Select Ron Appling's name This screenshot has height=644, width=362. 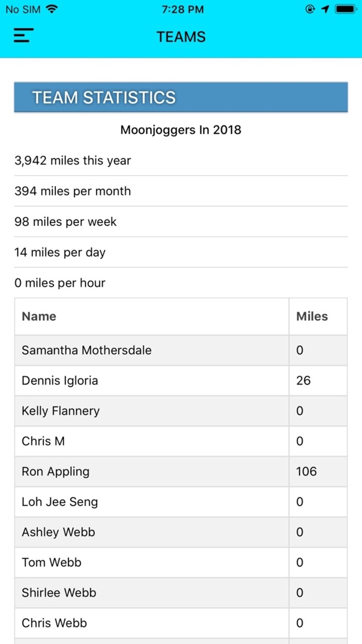(55, 472)
